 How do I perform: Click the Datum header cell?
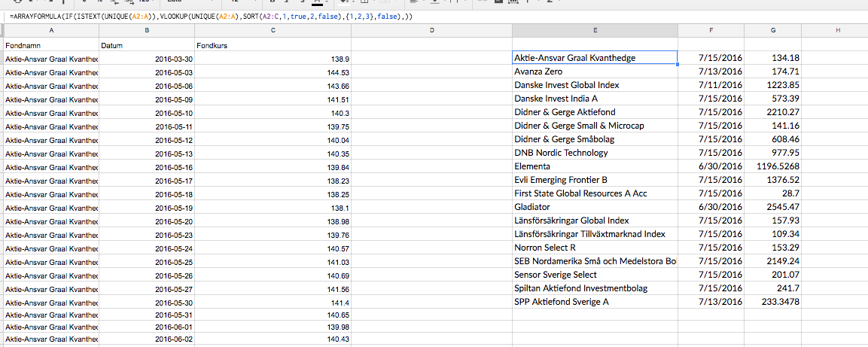click(147, 45)
